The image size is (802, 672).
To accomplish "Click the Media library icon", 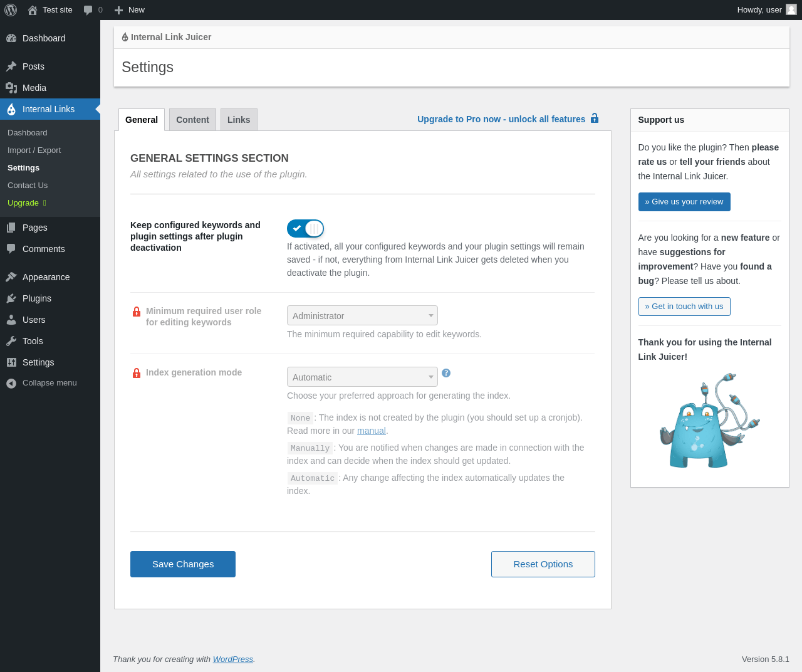I will click(x=11, y=88).
